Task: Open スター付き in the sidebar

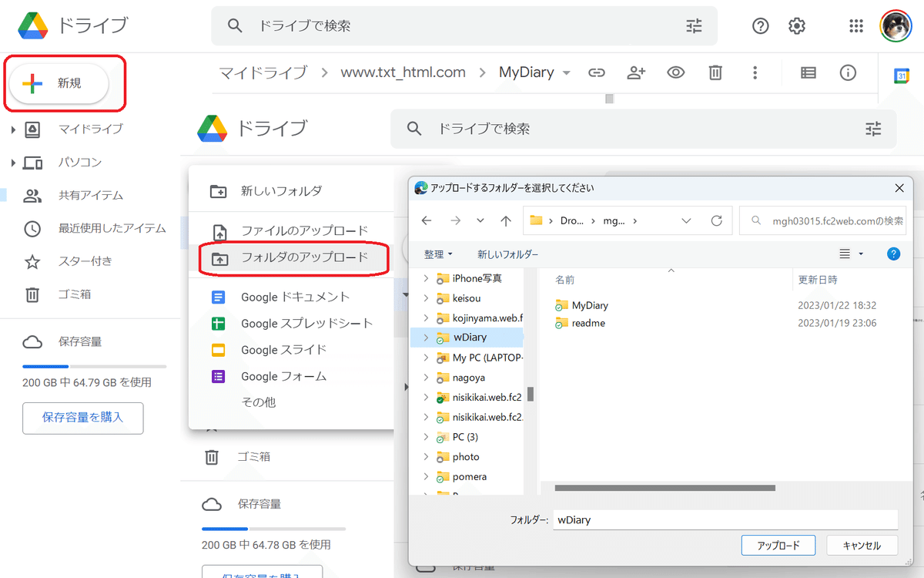Action: [85, 261]
